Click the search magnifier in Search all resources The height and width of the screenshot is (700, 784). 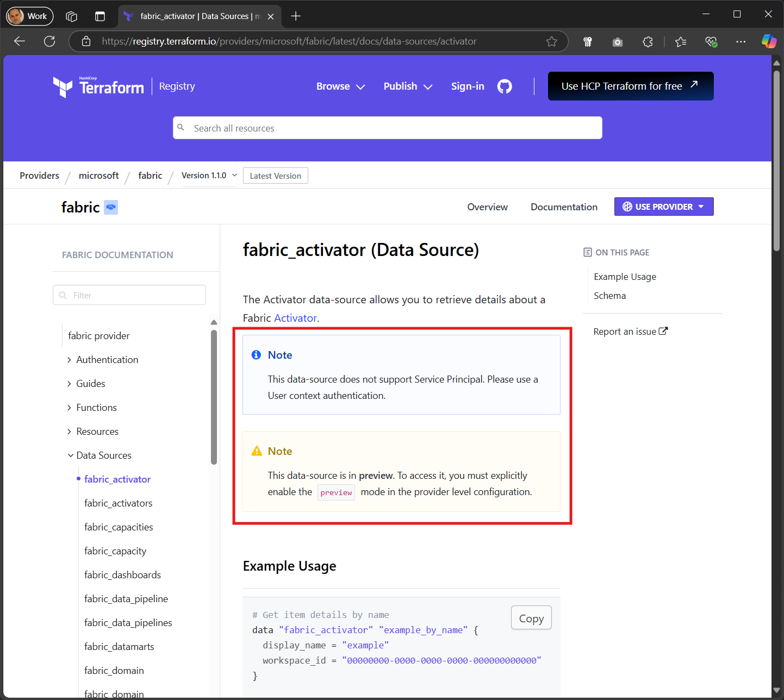coord(181,128)
